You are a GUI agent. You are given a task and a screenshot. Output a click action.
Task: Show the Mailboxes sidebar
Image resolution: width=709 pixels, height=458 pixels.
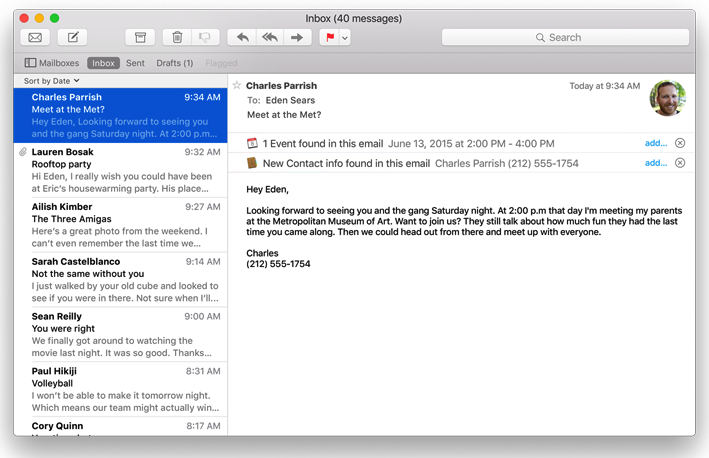click(52, 63)
